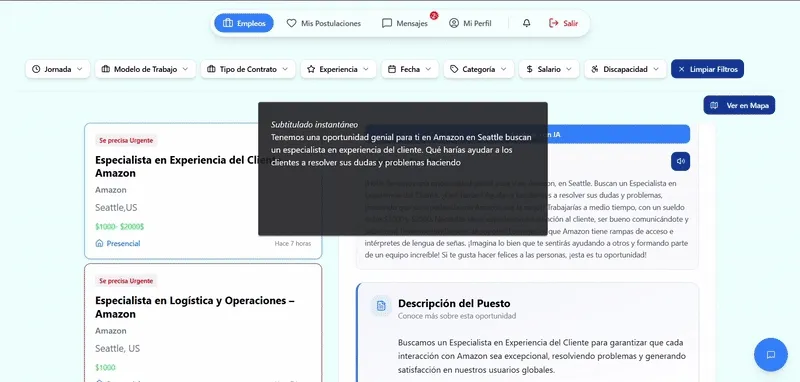The image size is (800, 382).
Task: Click the Presencial house icon
Action: click(x=99, y=243)
